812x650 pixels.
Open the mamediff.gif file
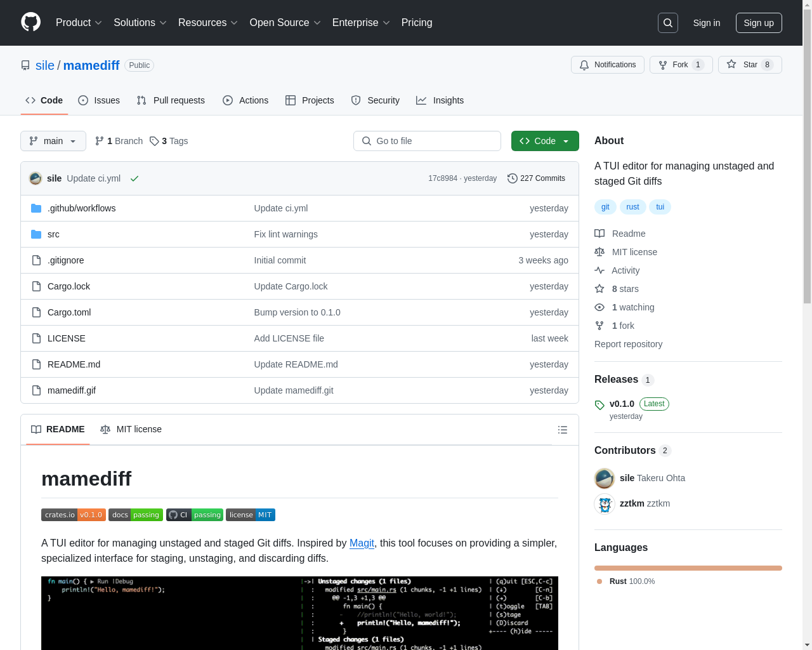(72, 390)
